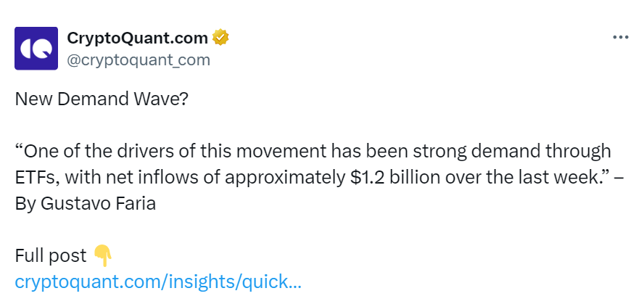Click the word "movement" in tweet body
644x304 pixels.
(x=281, y=152)
